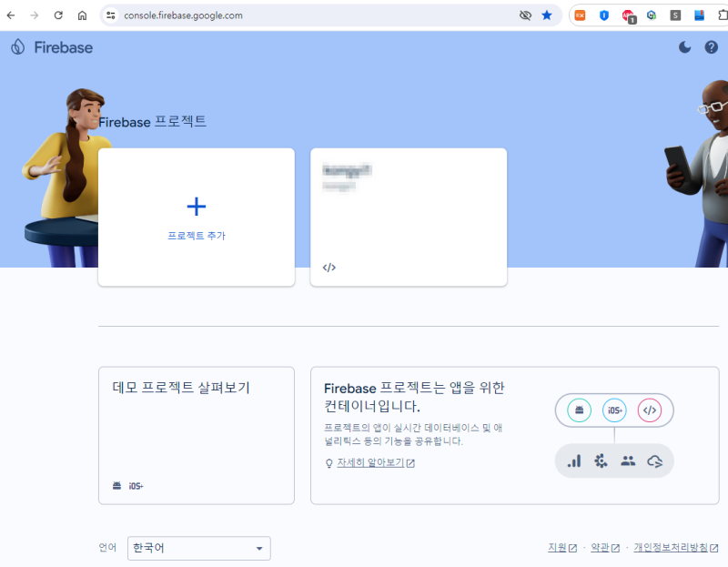Open the 자세히 알아보기 link
The image size is (728, 567).
pyautogui.click(x=370, y=463)
